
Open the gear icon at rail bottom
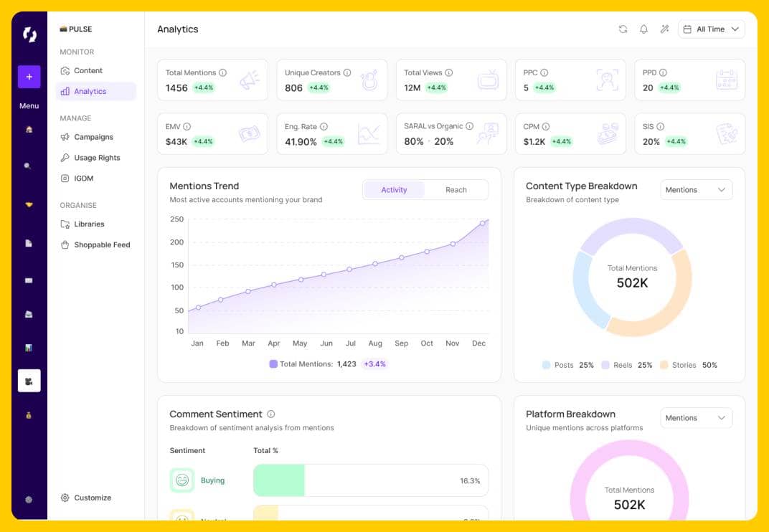click(29, 500)
